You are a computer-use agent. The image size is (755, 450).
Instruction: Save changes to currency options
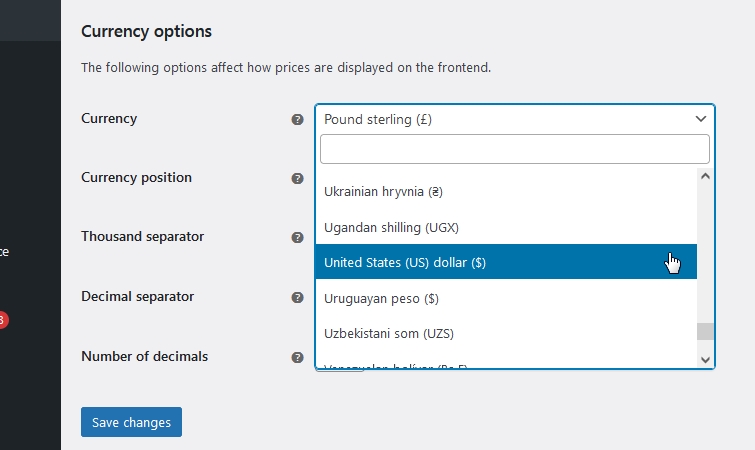131,422
